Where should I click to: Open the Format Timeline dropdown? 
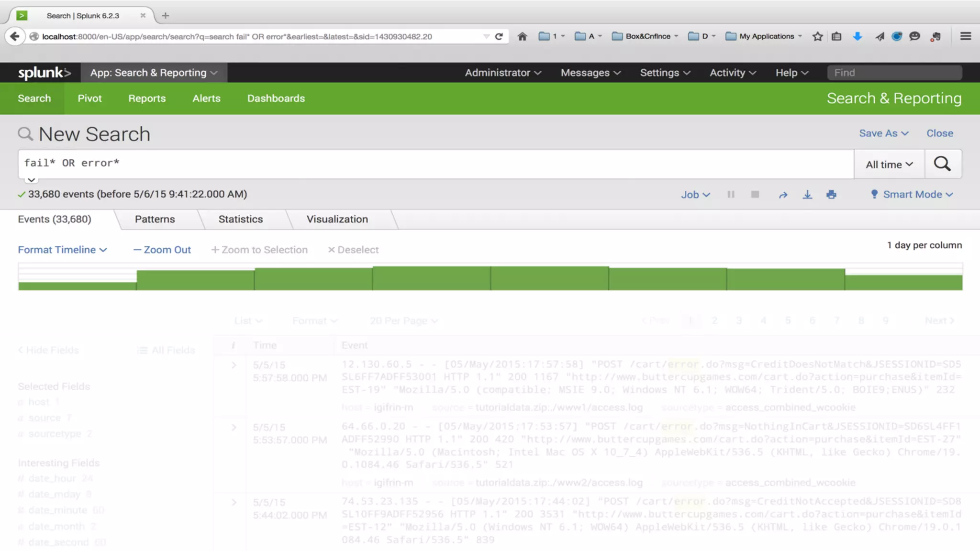tap(62, 250)
